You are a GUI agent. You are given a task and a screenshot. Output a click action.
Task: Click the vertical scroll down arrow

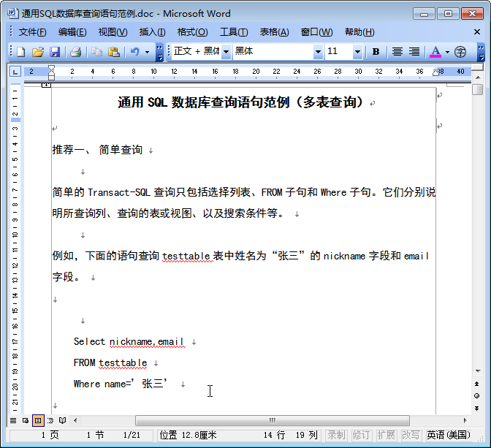tap(478, 371)
